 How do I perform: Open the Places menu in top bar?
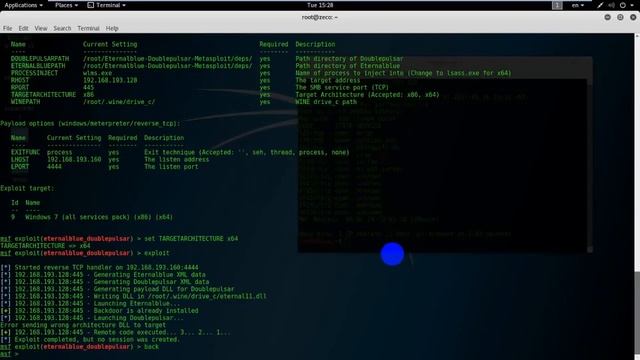pos(66,5)
